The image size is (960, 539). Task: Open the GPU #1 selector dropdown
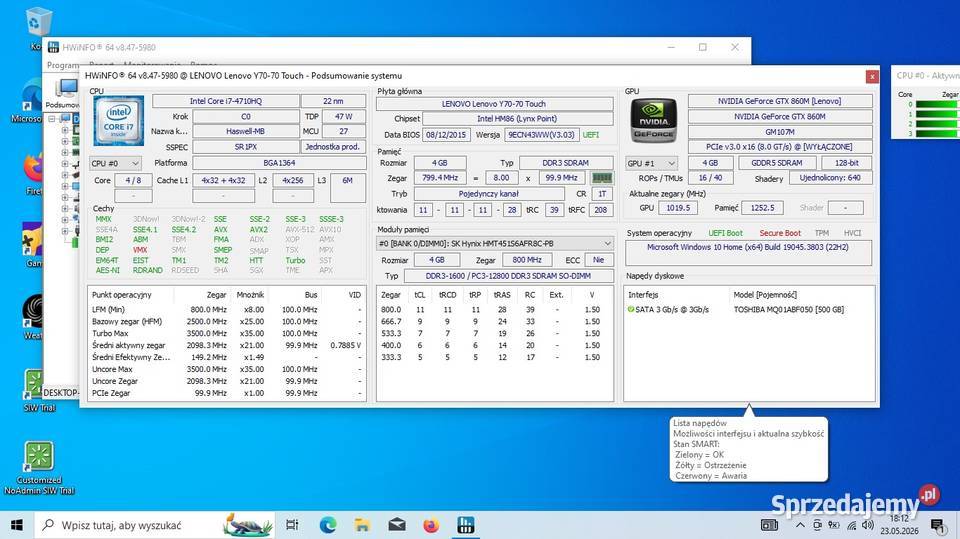[651, 163]
